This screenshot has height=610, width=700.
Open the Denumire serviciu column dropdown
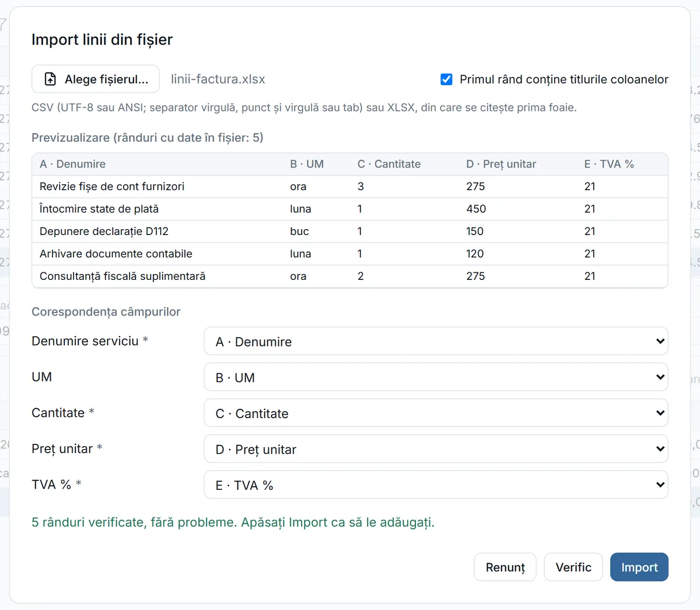pyautogui.click(x=436, y=341)
